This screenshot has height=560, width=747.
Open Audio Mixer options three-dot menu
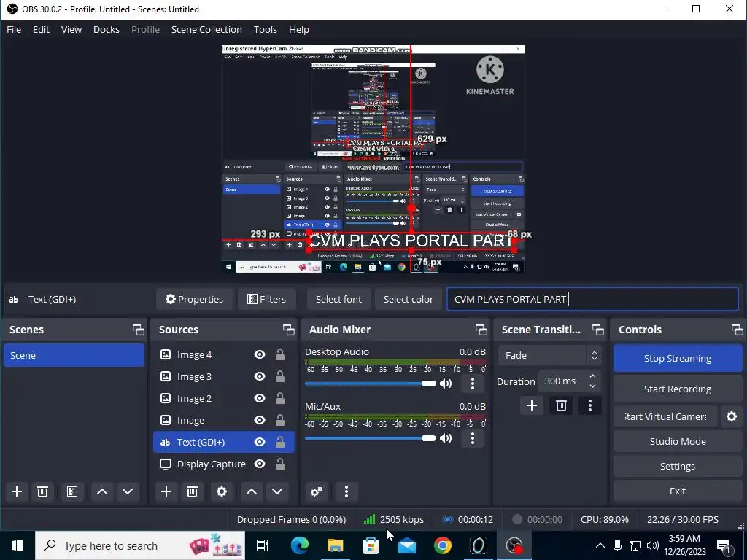(x=347, y=491)
